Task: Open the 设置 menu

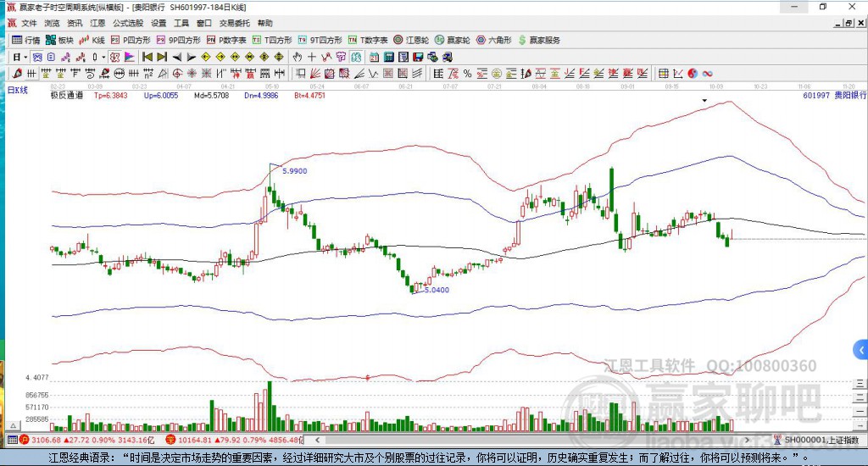Action: point(159,23)
